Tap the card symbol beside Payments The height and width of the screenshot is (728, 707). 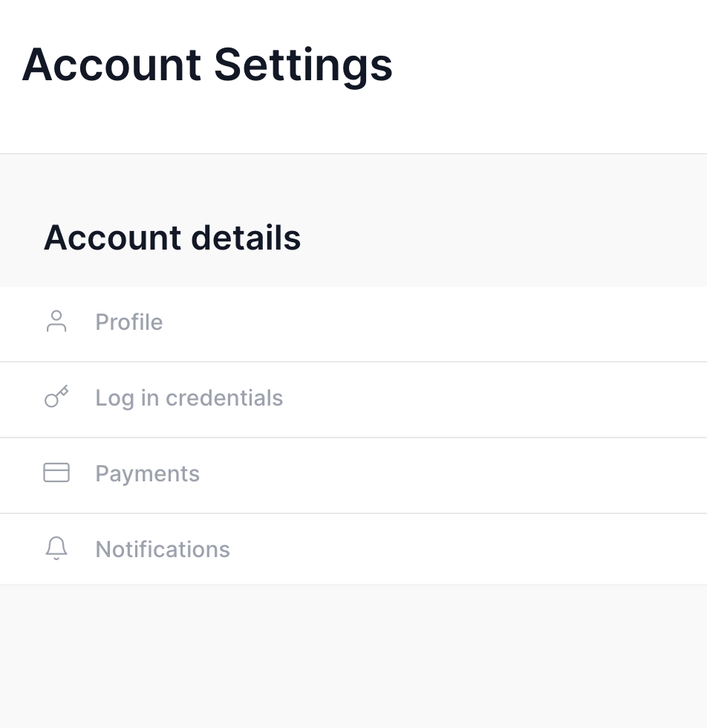click(x=56, y=472)
